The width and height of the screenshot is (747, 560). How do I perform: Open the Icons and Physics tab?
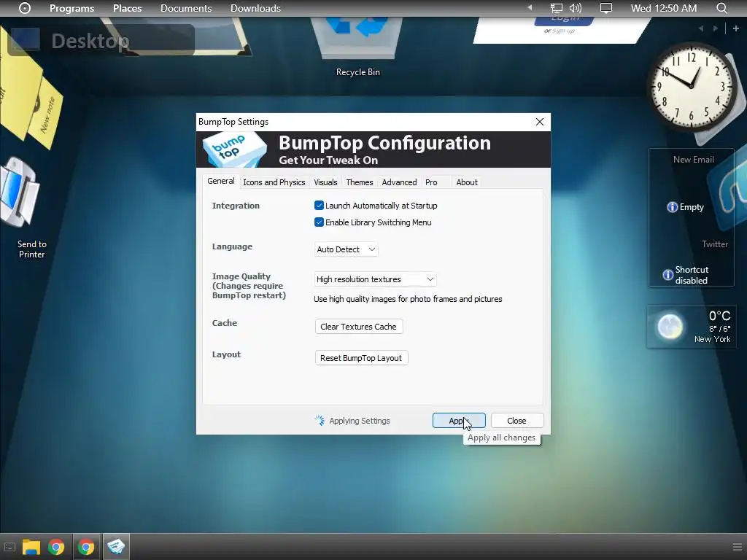(274, 182)
